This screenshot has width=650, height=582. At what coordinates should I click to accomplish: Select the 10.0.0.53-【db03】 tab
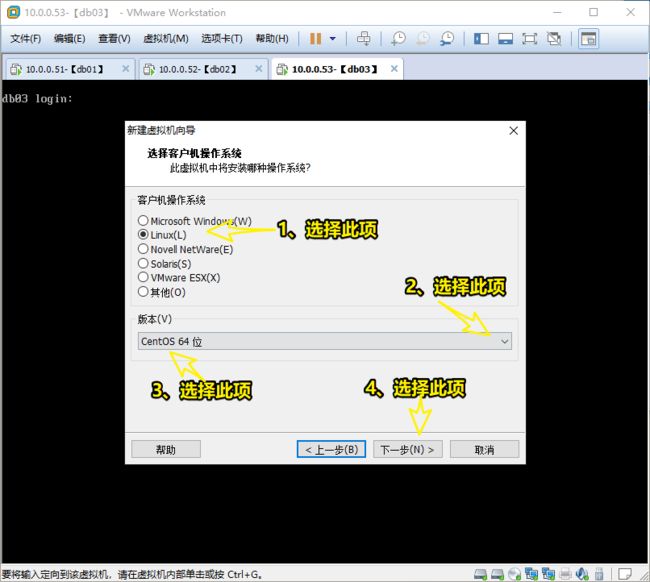337,69
